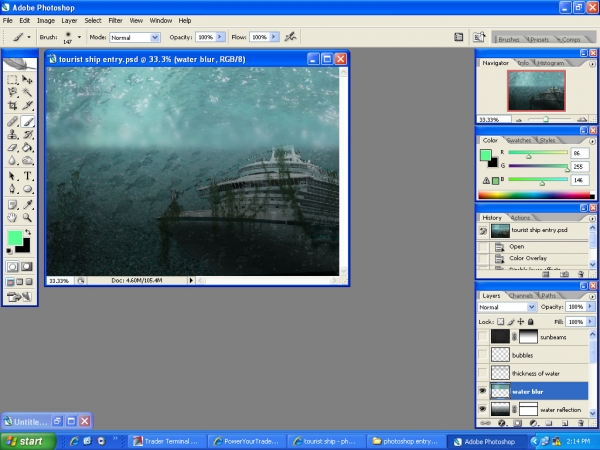The width and height of the screenshot is (600, 450).
Task: Open the Layers panel Opacity arrow
Action: pyautogui.click(x=590, y=307)
